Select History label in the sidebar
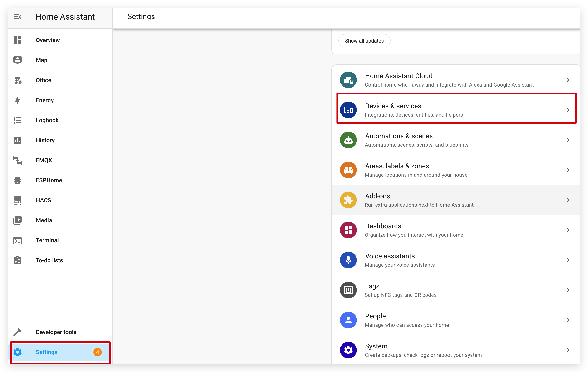Screen dimensions: 588x372 [x=45, y=140]
